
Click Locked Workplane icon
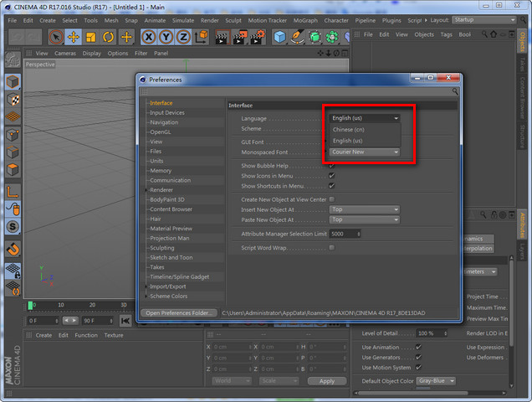coord(13,271)
